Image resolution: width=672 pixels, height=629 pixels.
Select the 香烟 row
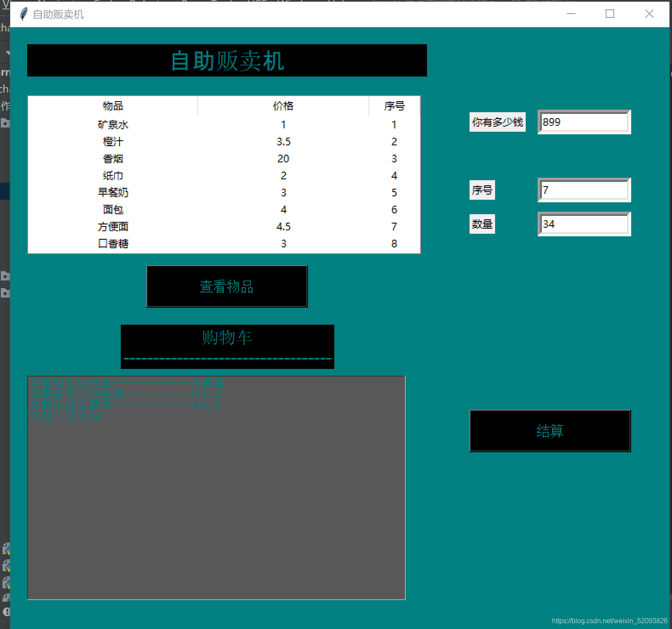(x=224, y=159)
